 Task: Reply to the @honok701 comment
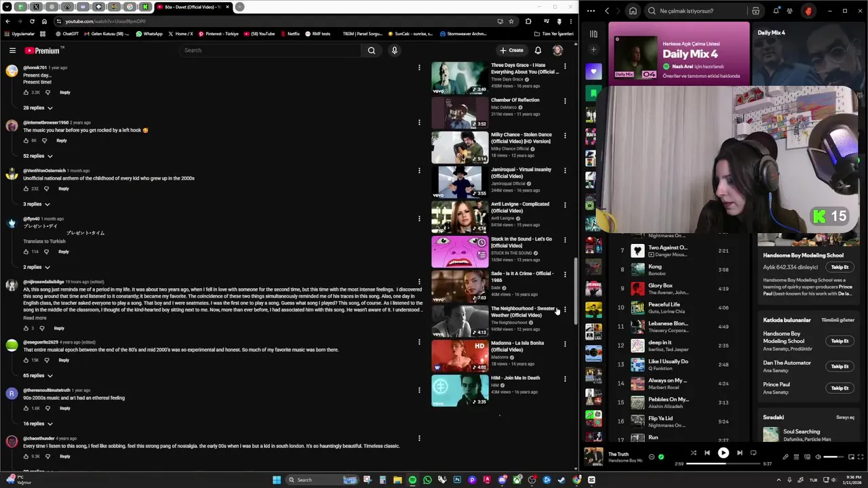pos(64,92)
